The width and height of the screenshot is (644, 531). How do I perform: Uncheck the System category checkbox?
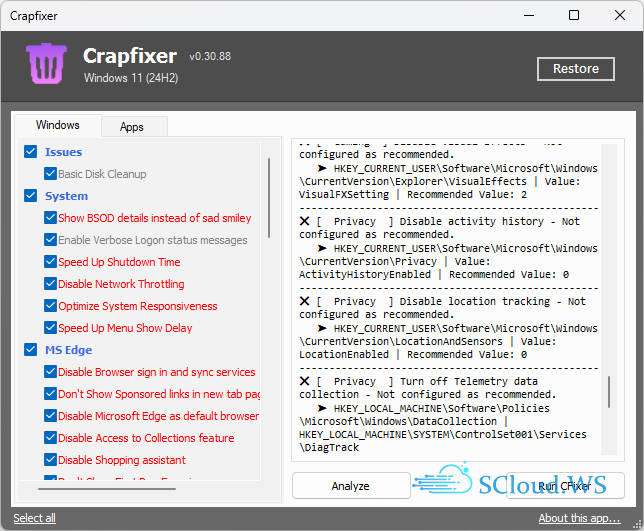click(x=30, y=195)
